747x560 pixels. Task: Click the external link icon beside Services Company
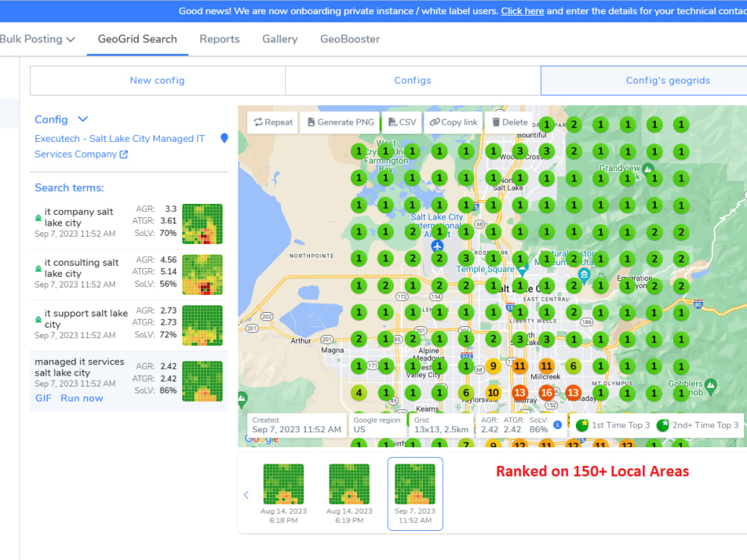tap(124, 155)
